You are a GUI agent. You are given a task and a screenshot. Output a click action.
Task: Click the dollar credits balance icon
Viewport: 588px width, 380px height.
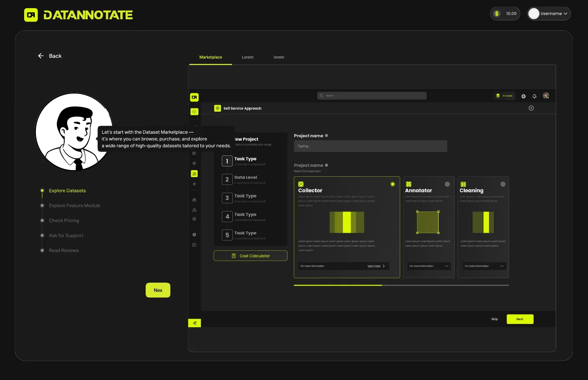497,13
